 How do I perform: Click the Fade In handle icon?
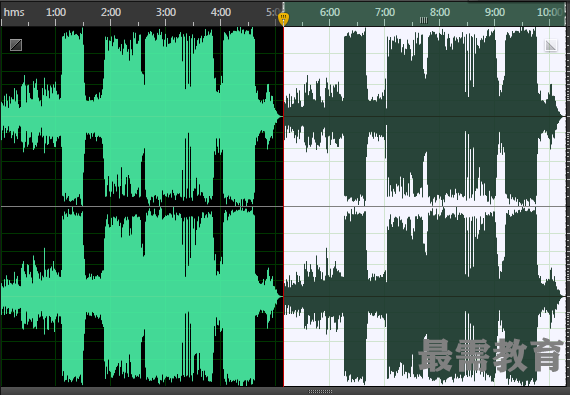pos(16,45)
